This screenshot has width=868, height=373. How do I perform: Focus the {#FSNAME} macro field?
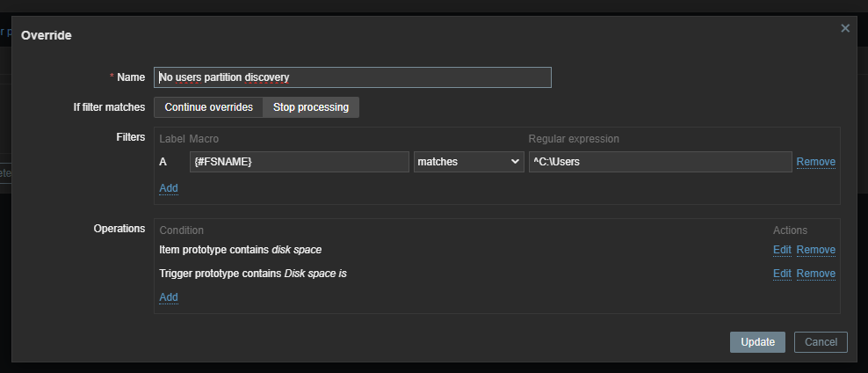[x=299, y=162]
